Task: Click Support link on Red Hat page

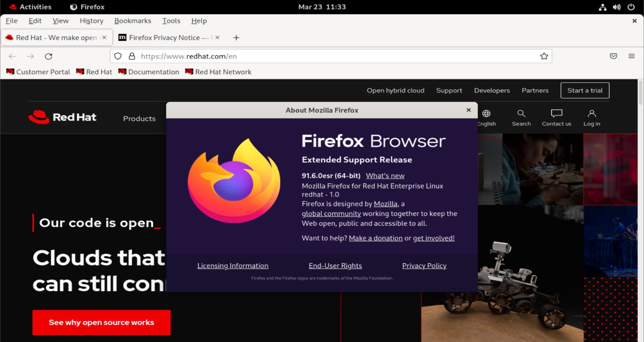Action: (x=449, y=90)
